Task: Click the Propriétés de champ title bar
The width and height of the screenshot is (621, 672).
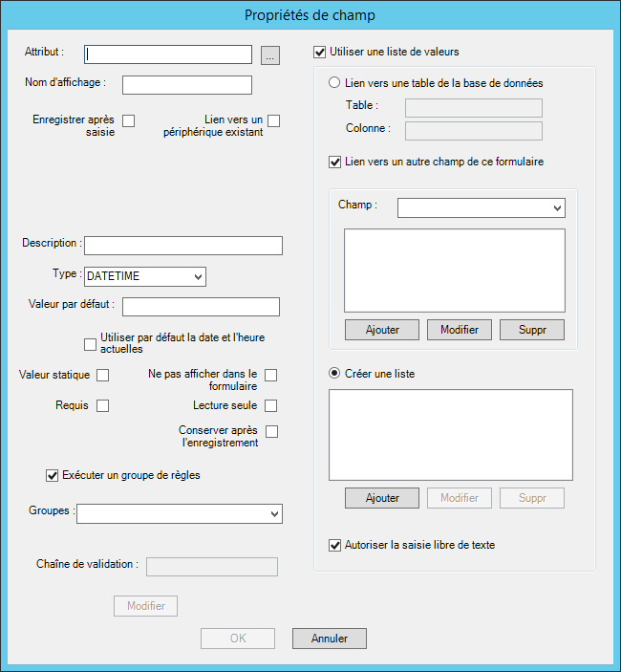Action: click(310, 15)
